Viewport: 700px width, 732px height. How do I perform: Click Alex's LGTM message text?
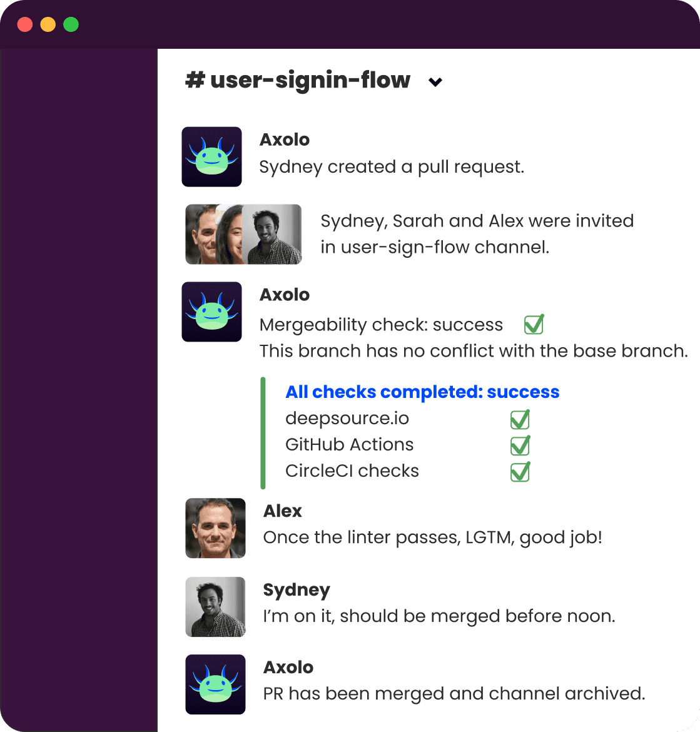pyautogui.click(x=432, y=537)
